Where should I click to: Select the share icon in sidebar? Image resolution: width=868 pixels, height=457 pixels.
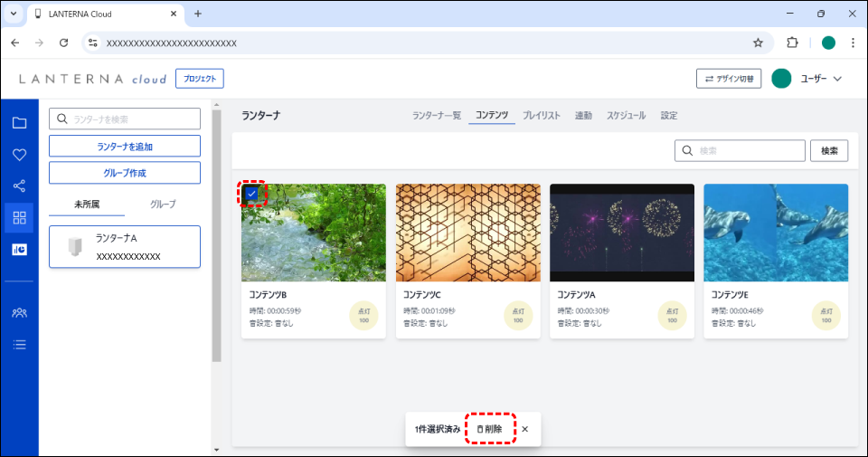[x=19, y=186]
